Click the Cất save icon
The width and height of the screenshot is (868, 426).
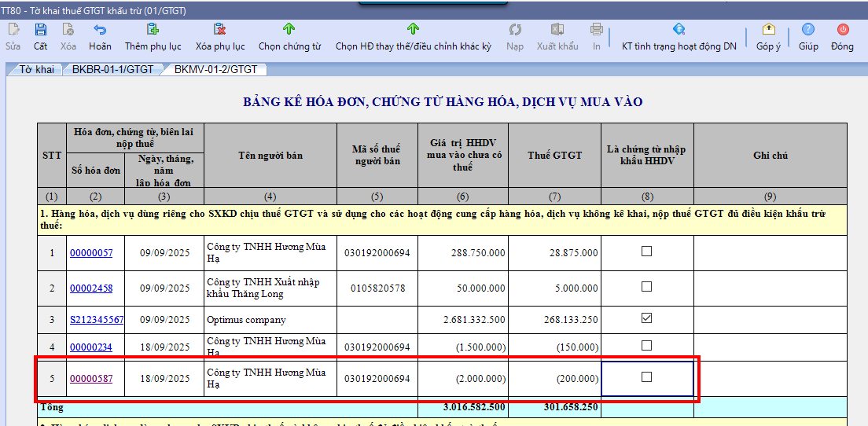tap(41, 30)
